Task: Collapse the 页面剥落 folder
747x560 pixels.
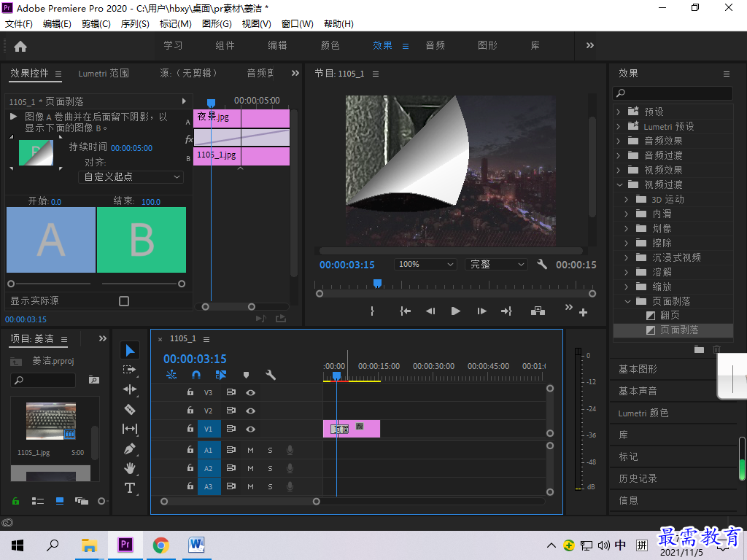Action: pyautogui.click(x=627, y=301)
